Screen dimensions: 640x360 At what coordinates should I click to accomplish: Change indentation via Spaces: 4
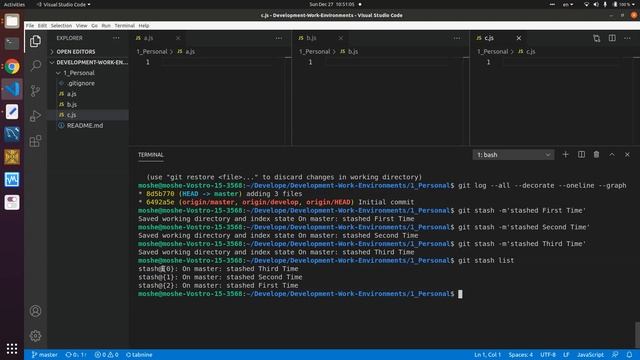tap(520, 355)
